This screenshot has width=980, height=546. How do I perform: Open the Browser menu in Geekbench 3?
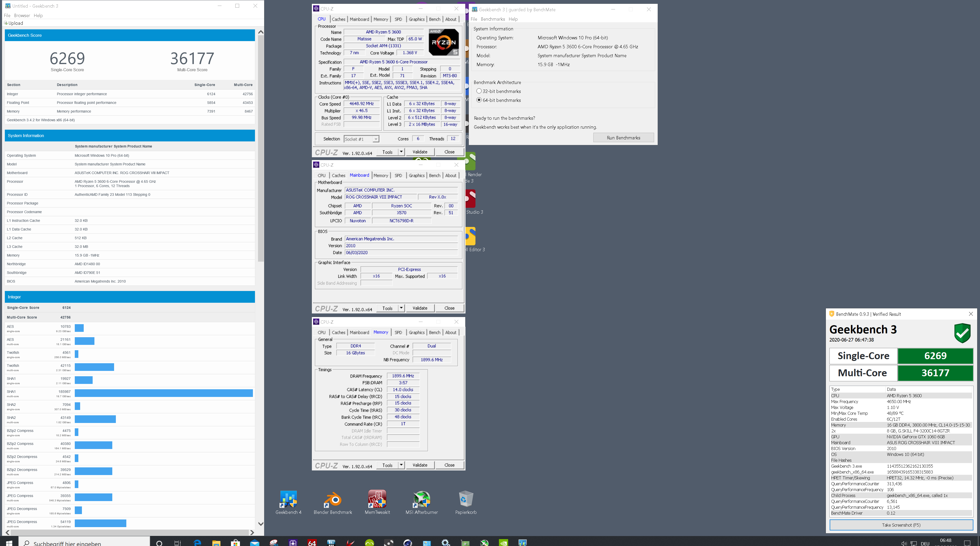22,15
